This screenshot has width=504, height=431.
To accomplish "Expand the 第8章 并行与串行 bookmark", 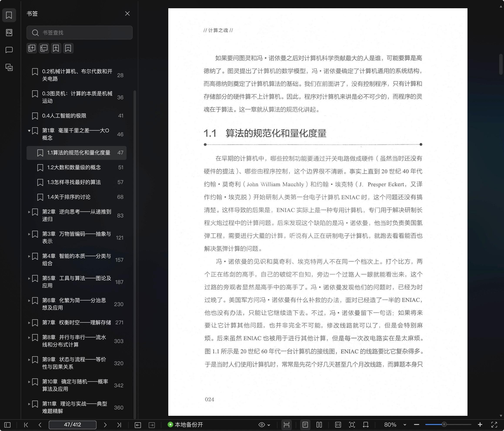I will pos(29,337).
